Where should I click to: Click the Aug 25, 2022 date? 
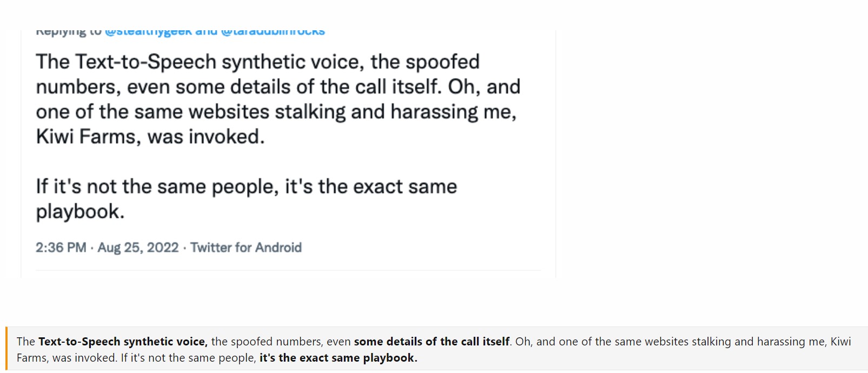pyautogui.click(x=138, y=248)
